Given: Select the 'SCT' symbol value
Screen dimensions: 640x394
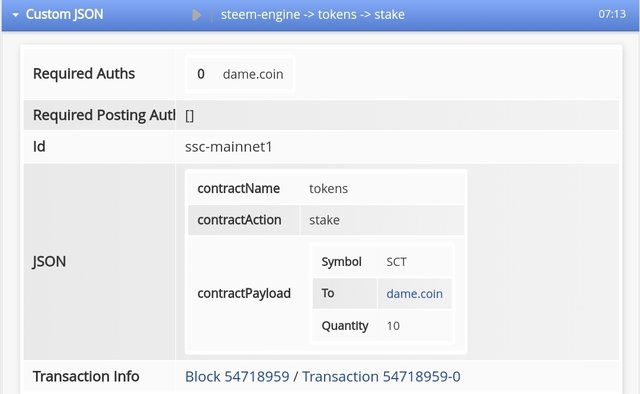Looking at the screenshot, I should 396,262.
